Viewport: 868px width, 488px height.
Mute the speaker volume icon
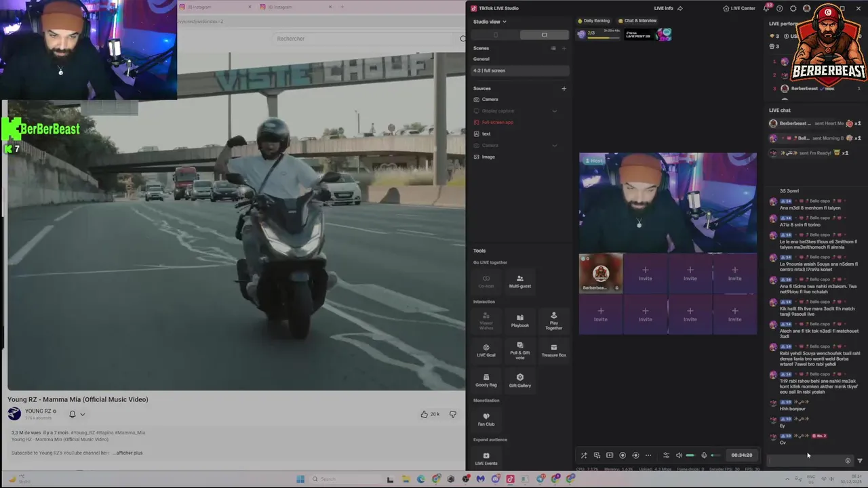[x=679, y=455]
